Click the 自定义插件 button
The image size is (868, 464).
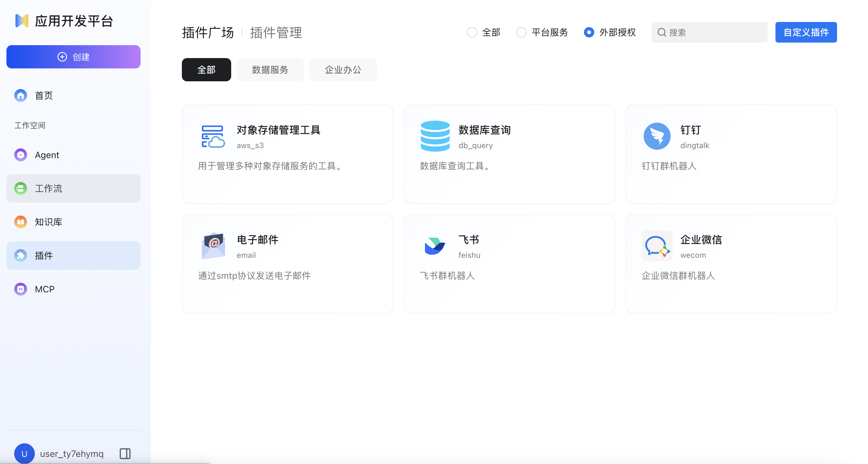click(806, 32)
